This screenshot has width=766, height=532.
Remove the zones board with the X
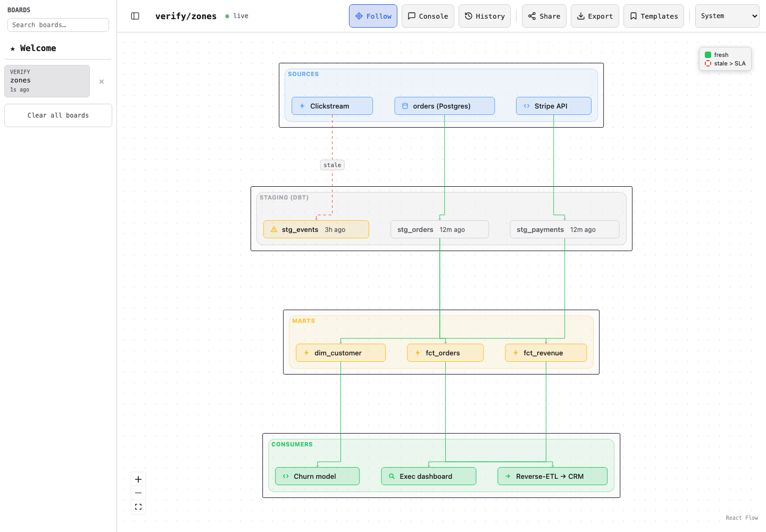point(102,81)
